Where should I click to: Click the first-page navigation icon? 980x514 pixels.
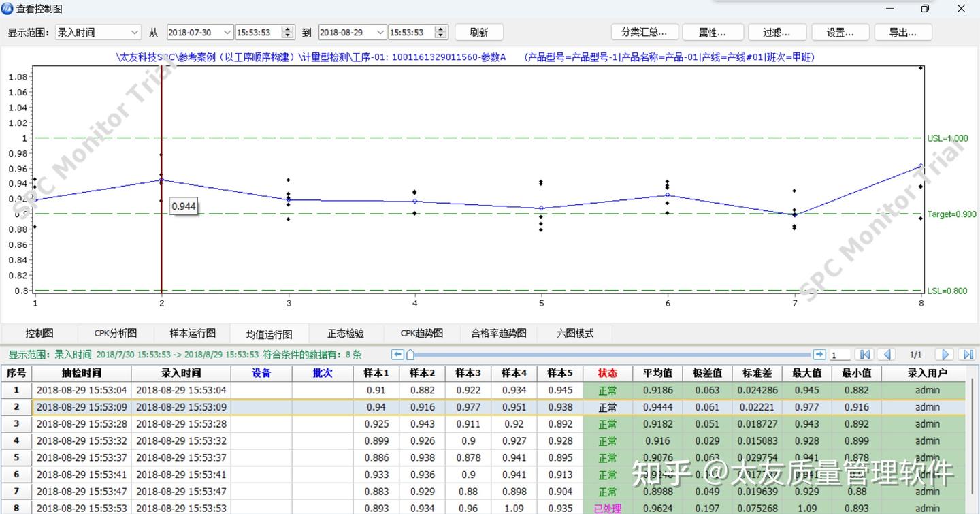click(865, 354)
